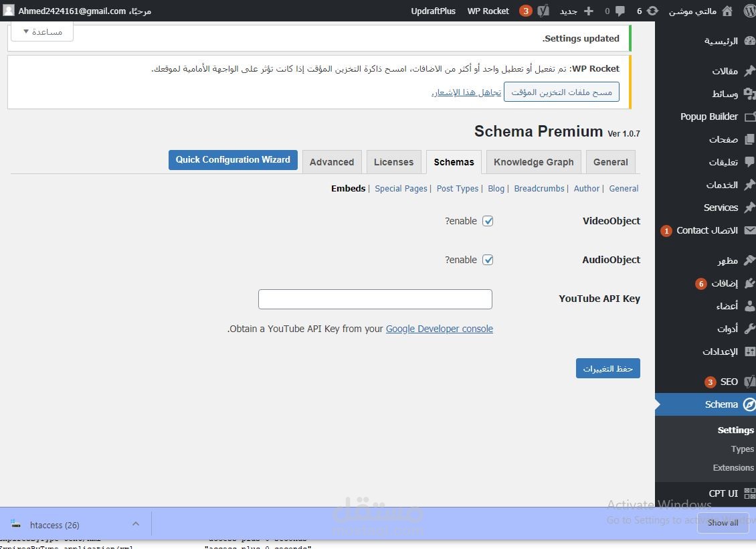Switch to the Knowledge Graph tab
Image resolution: width=756 pixels, height=549 pixels.
pos(534,162)
